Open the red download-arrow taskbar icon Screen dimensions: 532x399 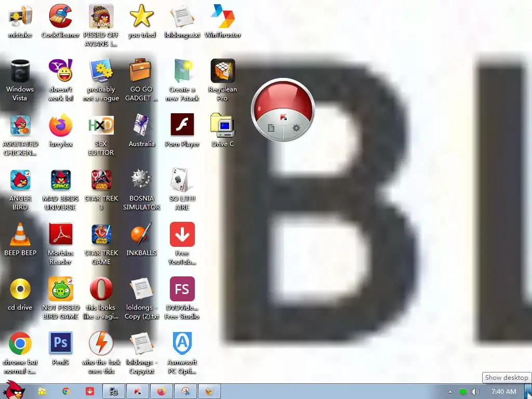coord(89,392)
